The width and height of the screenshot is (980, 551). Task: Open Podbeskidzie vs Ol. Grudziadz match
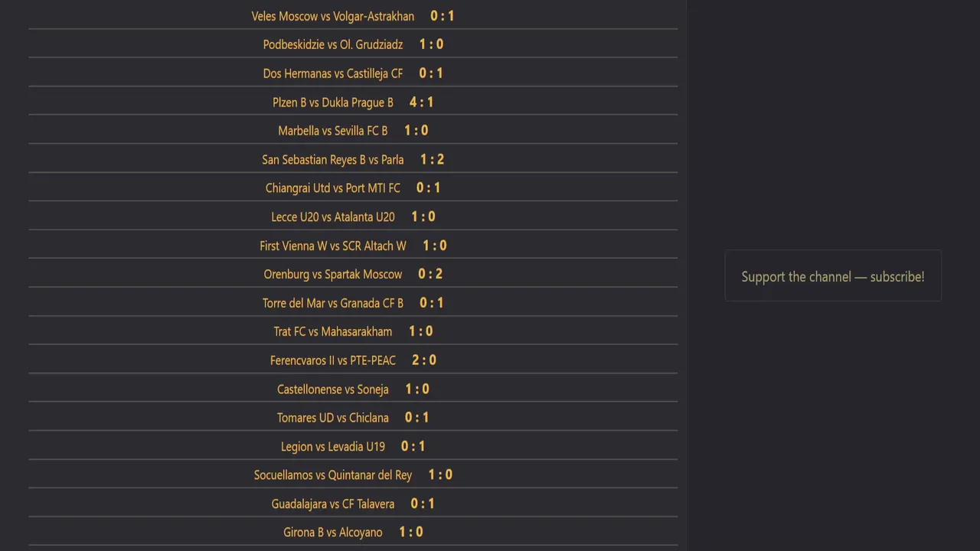[333, 44]
